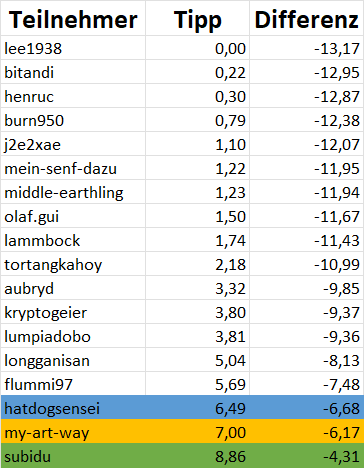Click the aubryd Differenz cell -9,85
The image size is (364, 468).
[306, 288]
